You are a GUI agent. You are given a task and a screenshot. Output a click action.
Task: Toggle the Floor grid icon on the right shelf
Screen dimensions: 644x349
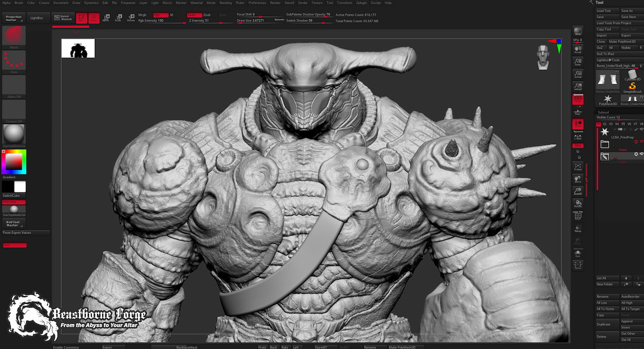pyautogui.click(x=577, y=110)
